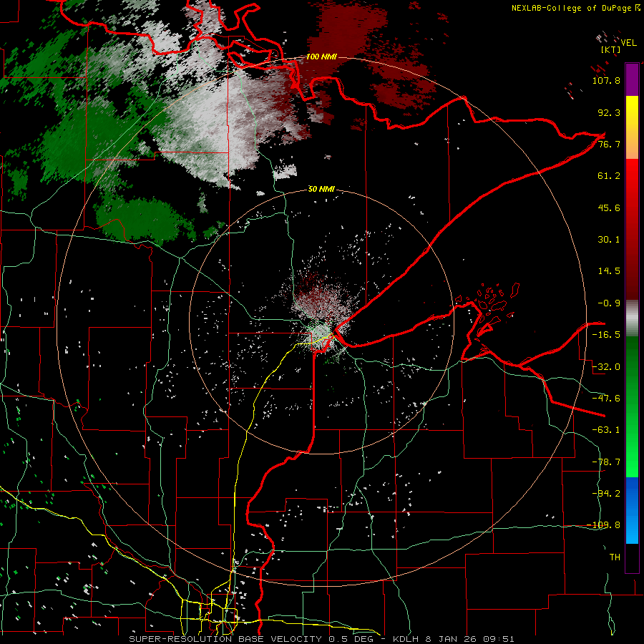Select the 30.1 legend value

click(x=609, y=240)
